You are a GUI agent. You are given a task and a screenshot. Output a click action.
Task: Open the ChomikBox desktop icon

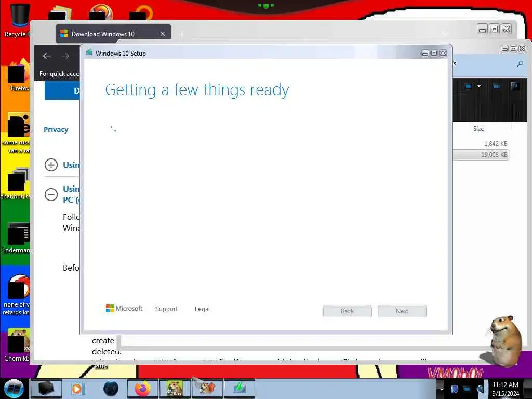coord(17,344)
